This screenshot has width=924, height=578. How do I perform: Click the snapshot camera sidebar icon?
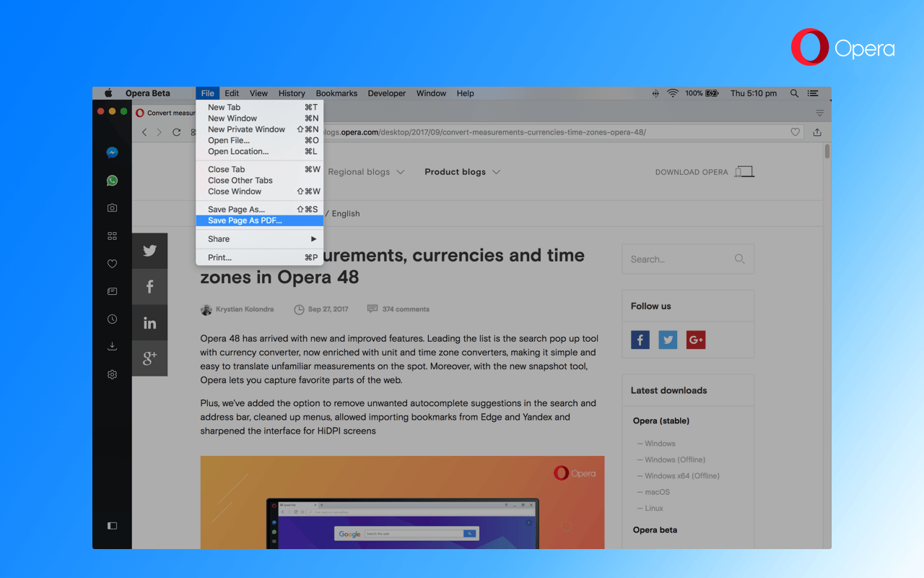[x=112, y=208]
